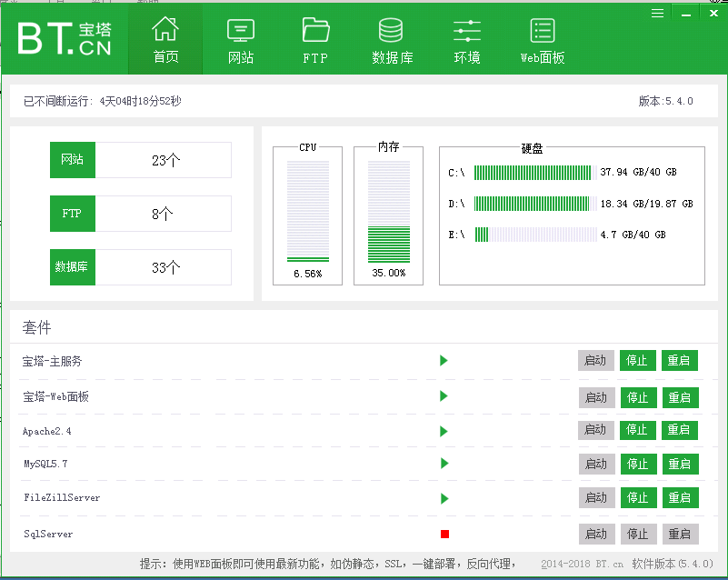
Task: Click the 6.56% CPU value
Action: click(308, 274)
